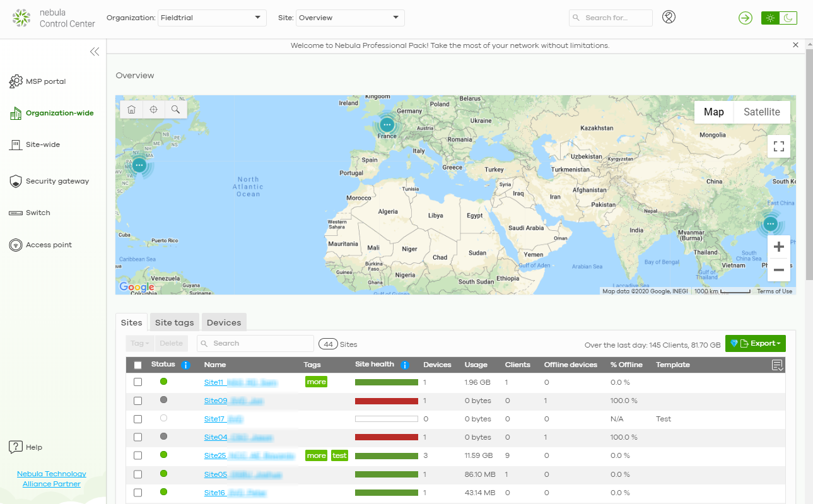Switch to the Site tags tab
Image resolution: width=813 pixels, height=504 pixels.
tap(175, 322)
